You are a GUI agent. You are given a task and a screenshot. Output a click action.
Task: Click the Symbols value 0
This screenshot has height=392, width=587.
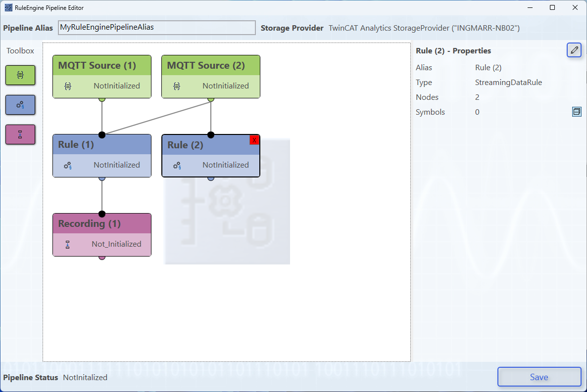pos(477,112)
